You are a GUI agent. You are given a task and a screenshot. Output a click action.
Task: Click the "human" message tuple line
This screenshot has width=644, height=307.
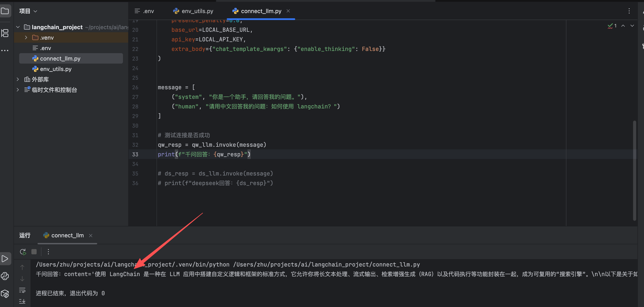tap(256, 106)
